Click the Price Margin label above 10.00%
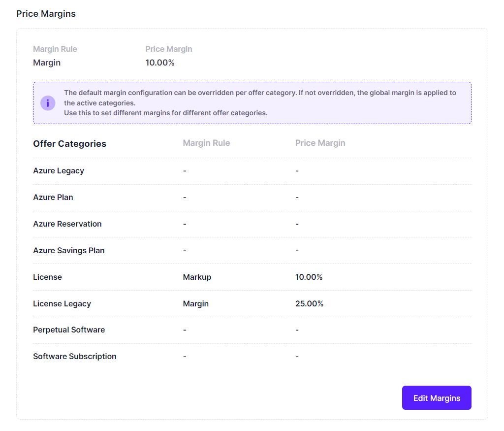The image size is (504, 431). [x=169, y=49]
